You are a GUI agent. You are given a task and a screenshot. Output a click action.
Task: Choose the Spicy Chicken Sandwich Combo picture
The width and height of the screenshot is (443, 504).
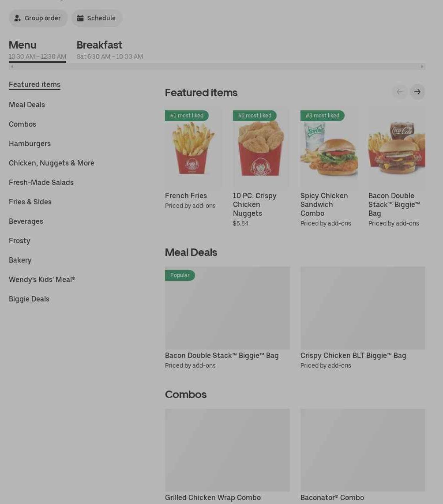tap(329, 147)
